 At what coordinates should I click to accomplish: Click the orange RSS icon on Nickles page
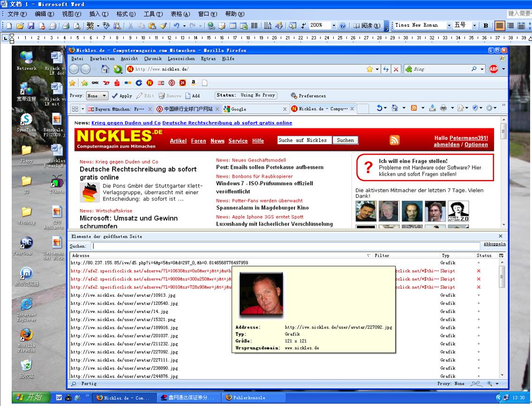(x=394, y=140)
